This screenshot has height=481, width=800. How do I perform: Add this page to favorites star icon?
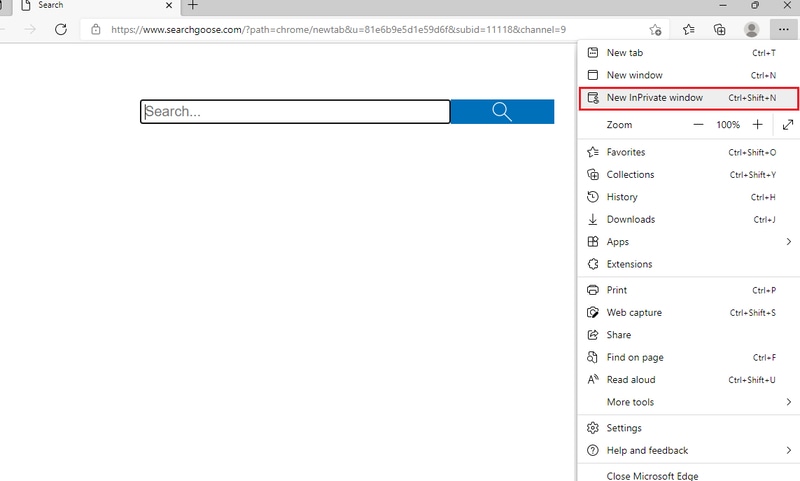(655, 30)
